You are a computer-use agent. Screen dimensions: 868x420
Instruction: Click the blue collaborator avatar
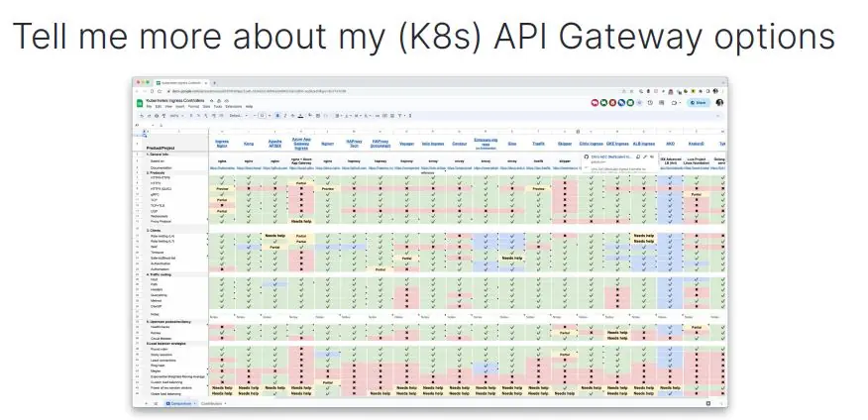pos(621,102)
